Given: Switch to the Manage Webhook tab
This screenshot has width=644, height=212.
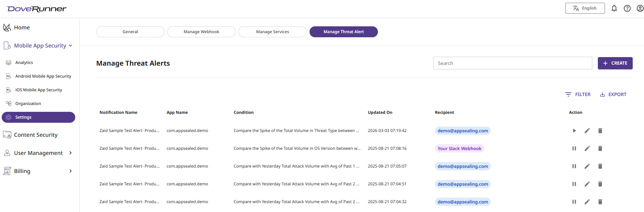Looking at the screenshot, I should click(201, 32).
